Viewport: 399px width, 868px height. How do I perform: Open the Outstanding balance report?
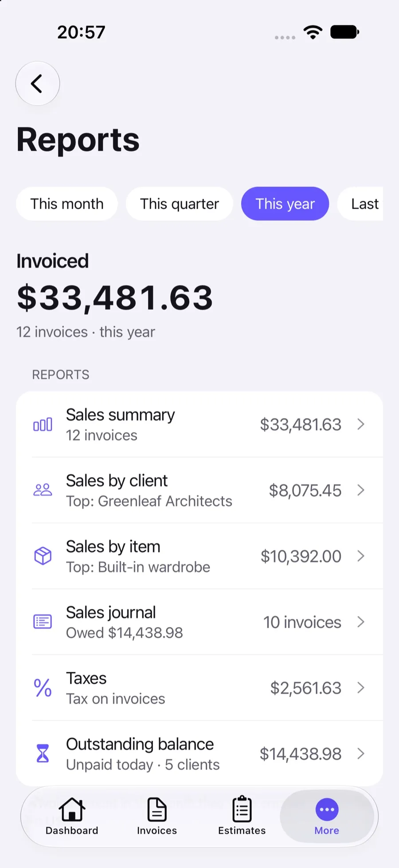tap(199, 754)
